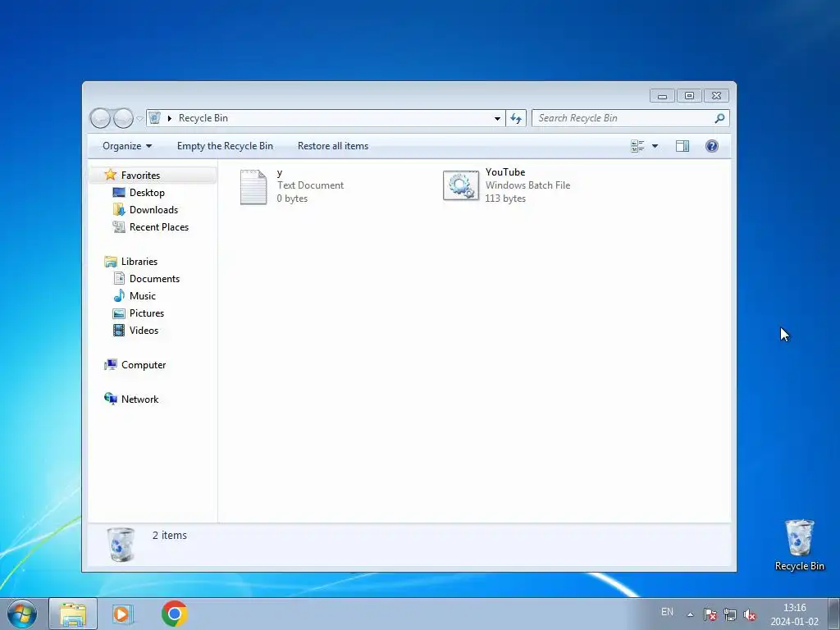840x630 pixels.
Task: Click the Recent Places icon in sidebar
Action: tap(119, 226)
